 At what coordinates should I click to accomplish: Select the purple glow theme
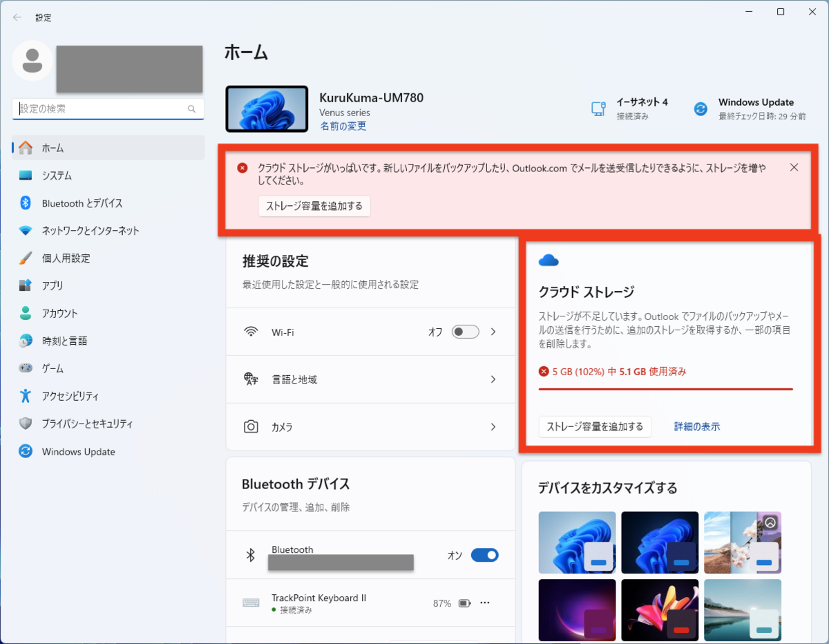coord(577,610)
